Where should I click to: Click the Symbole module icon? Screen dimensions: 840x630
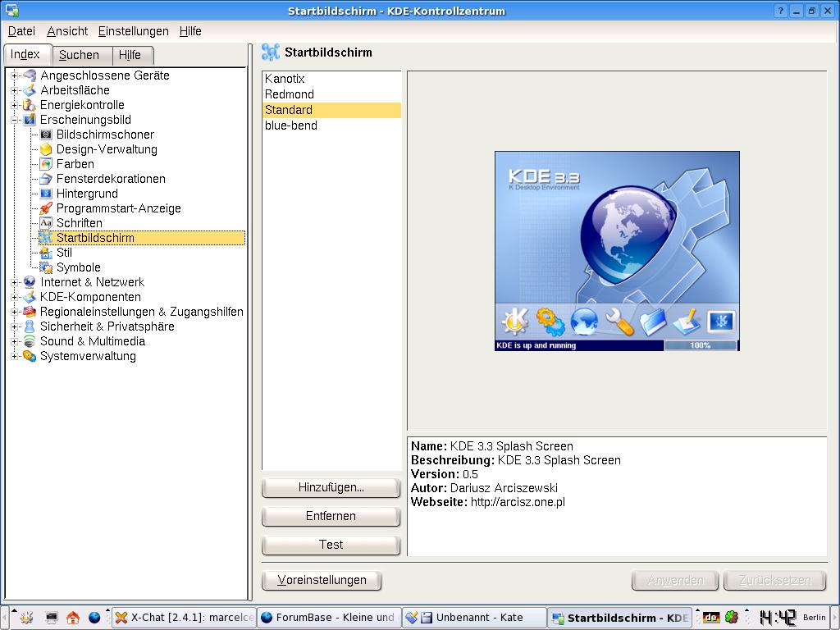46,267
